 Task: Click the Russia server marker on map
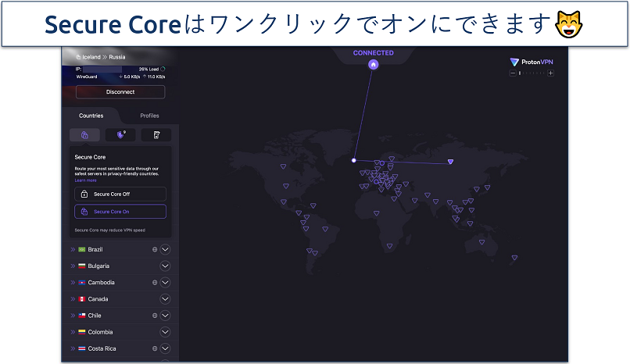click(450, 162)
